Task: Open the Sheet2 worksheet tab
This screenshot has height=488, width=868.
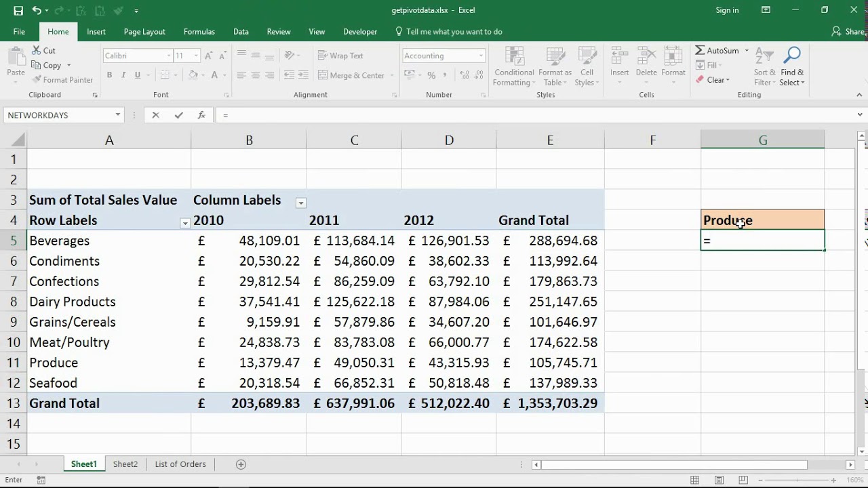Action: pyautogui.click(x=125, y=464)
